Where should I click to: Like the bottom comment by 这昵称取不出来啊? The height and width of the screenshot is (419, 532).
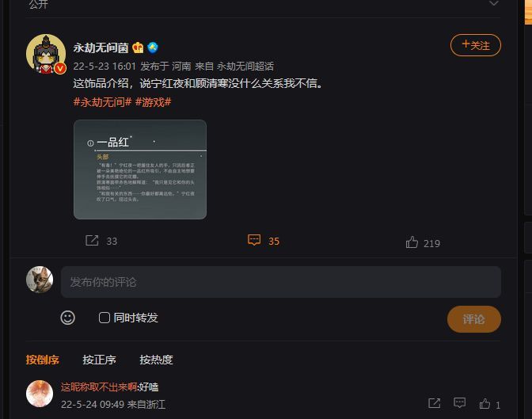(485, 404)
